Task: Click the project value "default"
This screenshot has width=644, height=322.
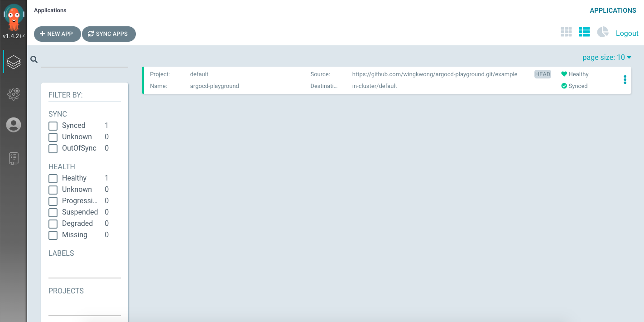Action: click(x=199, y=74)
